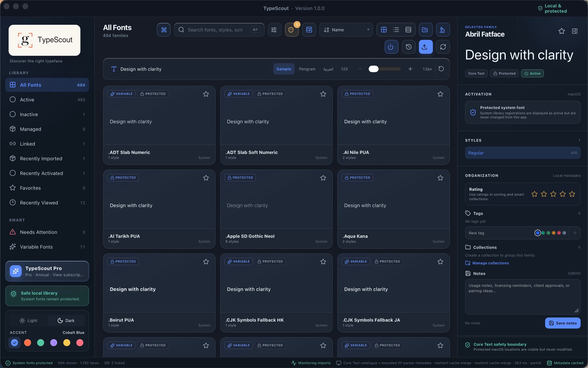Open Variable Fonts smart collection
Image resolution: width=588 pixels, height=368 pixels.
(47, 247)
